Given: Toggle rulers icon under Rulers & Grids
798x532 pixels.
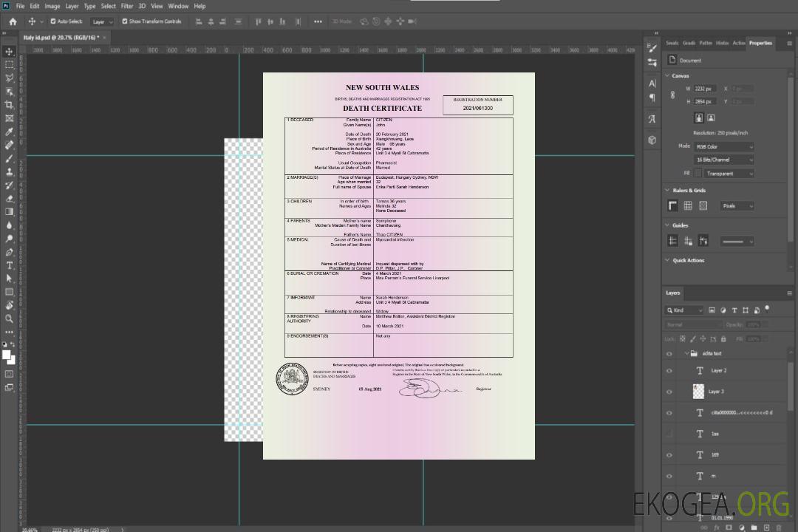Looking at the screenshot, I should [673, 205].
